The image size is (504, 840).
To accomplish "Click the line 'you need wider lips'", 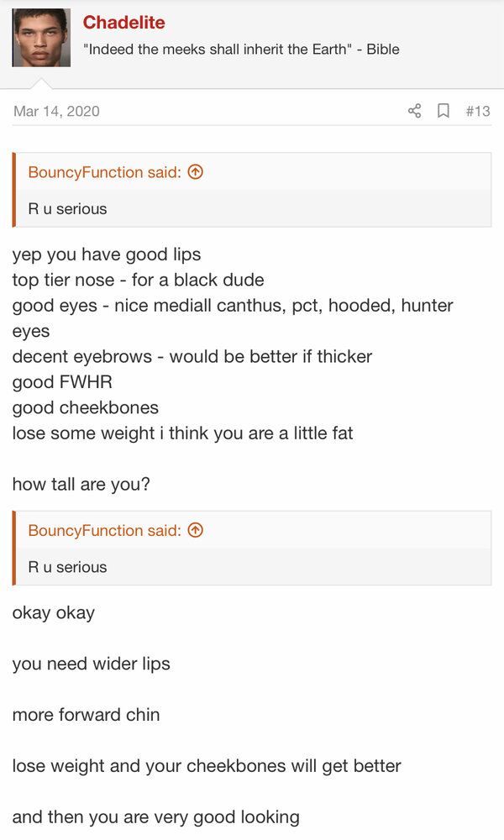I will pos(91,664).
